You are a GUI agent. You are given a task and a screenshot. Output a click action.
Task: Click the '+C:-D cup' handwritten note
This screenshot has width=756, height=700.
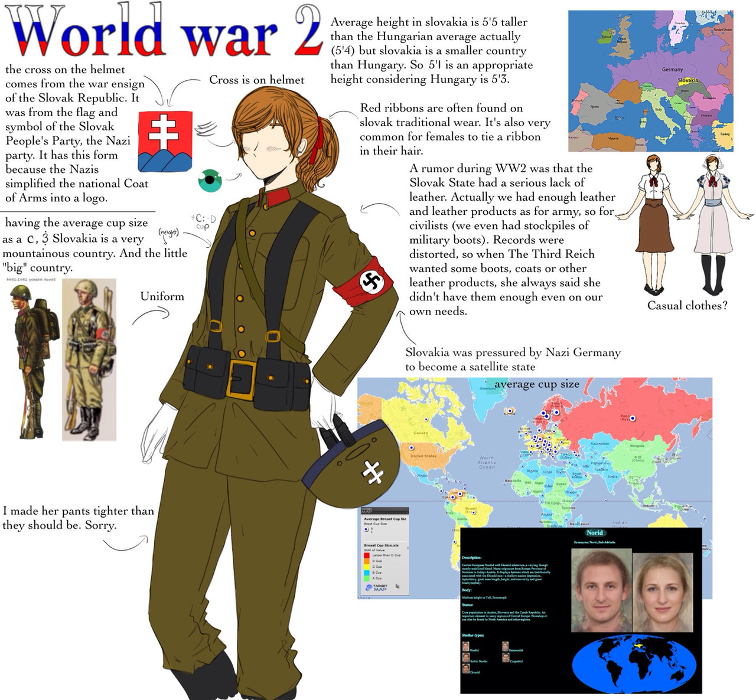click(203, 222)
